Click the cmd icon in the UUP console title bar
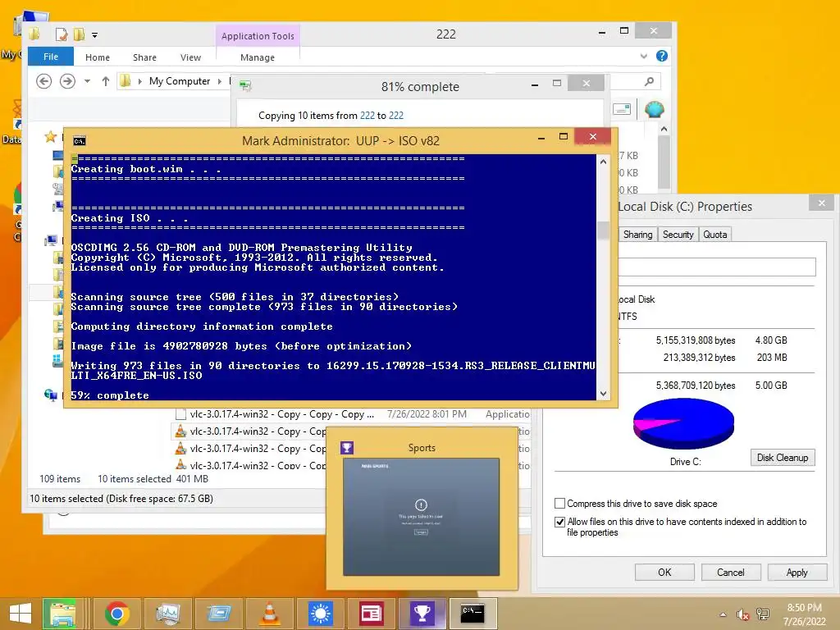 click(x=80, y=141)
